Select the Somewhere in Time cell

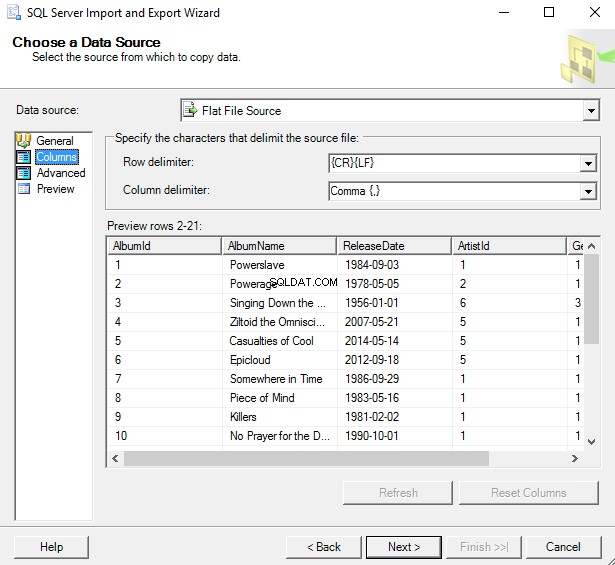pos(280,379)
